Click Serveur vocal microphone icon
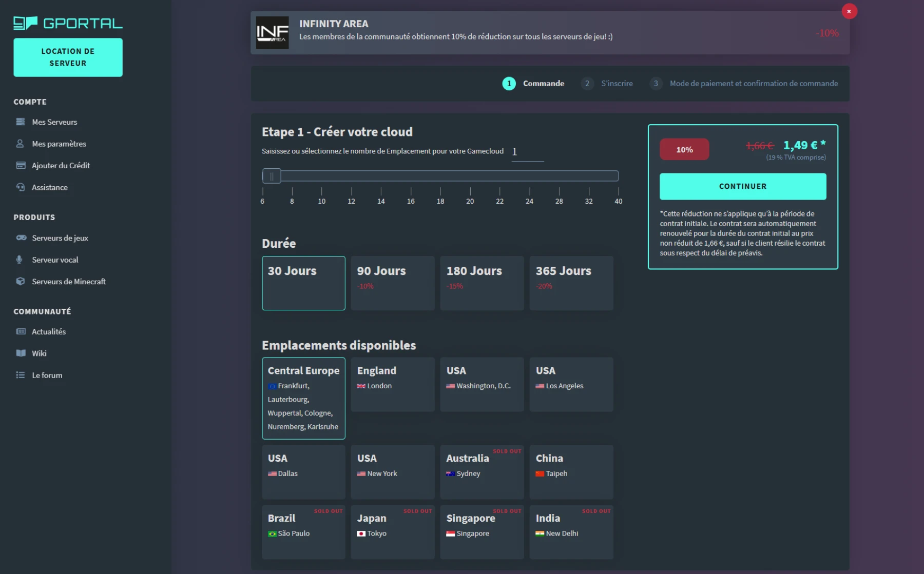The width and height of the screenshot is (924, 574). [20, 260]
